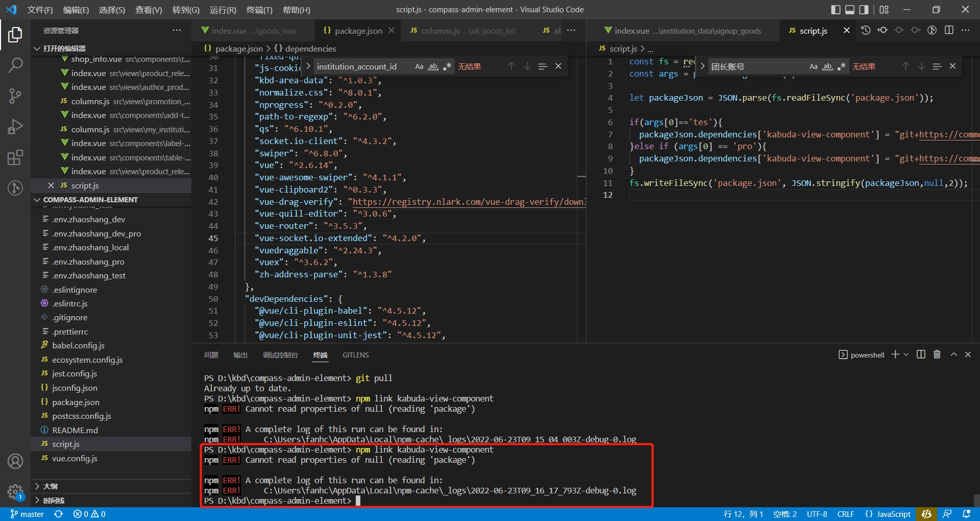Toggle panel layout icon in title bar
Image resolution: width=980 pixels, height=521 pixels.
[850, 10]
